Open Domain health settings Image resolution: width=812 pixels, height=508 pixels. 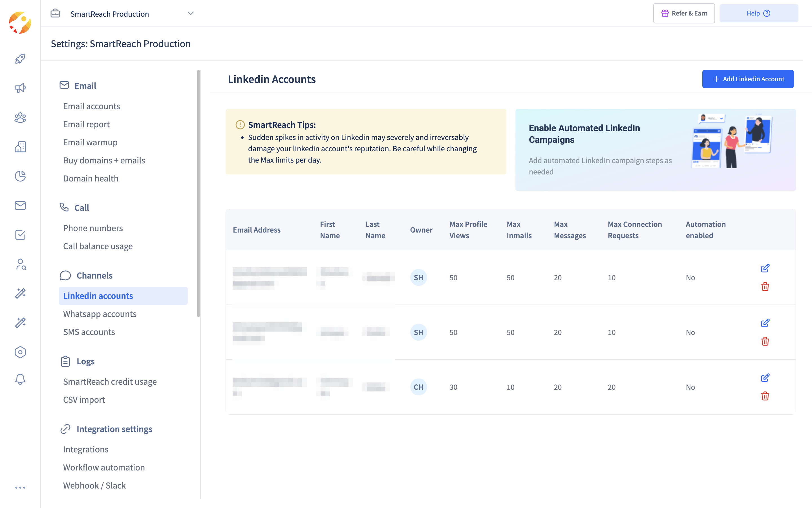tap(91, 178)
